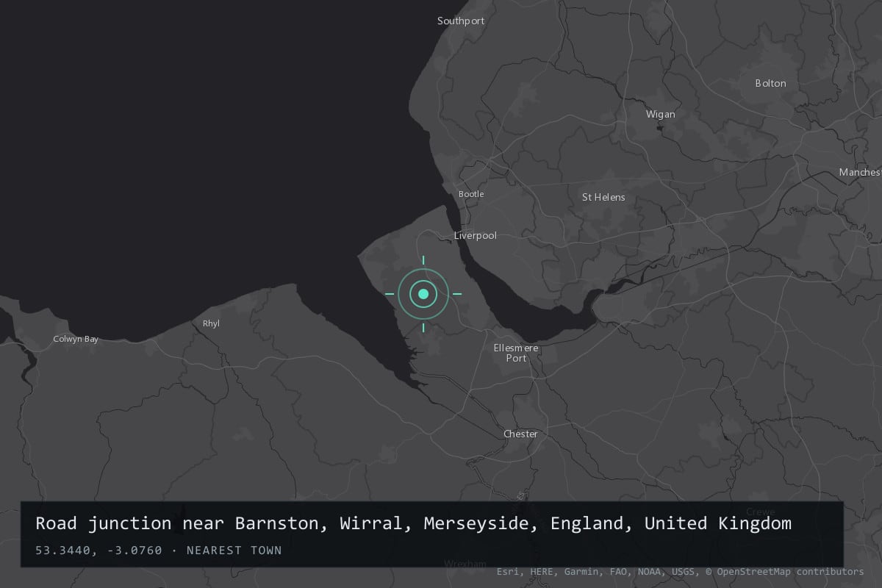Image resolution: width=882 pixels, height=588 pixels.
Task: Select the Liverpool map label
Action: 476,236
